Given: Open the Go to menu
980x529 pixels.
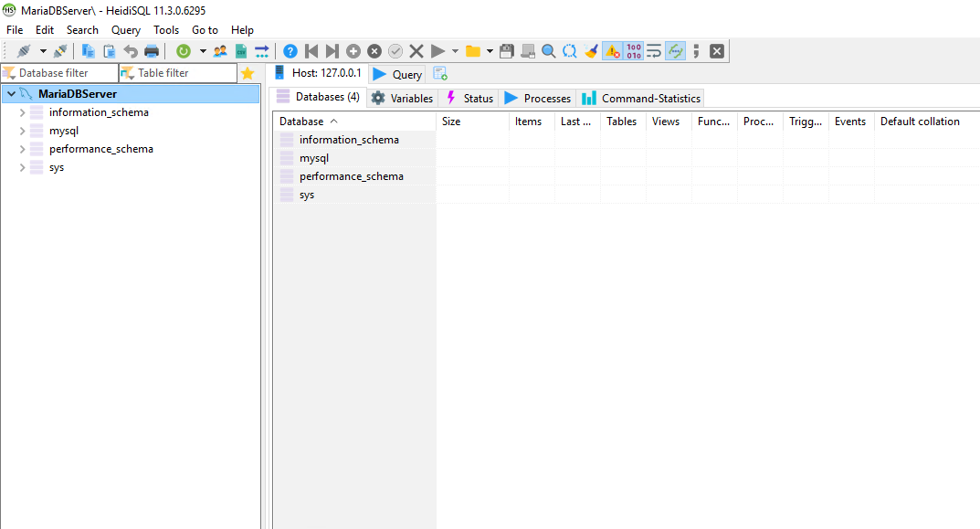Looking at the screenshot, I should point(205,30).
